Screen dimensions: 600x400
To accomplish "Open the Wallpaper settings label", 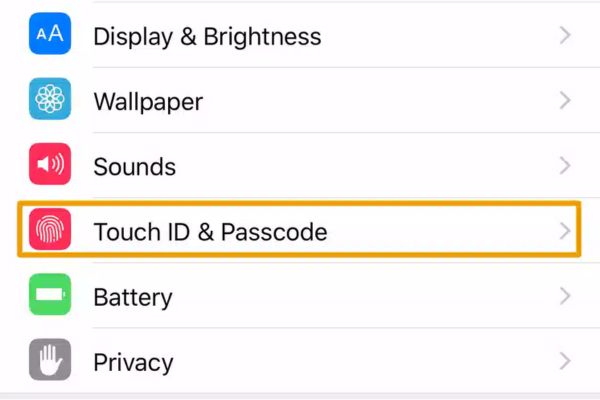I will click(x=148, y=102).
